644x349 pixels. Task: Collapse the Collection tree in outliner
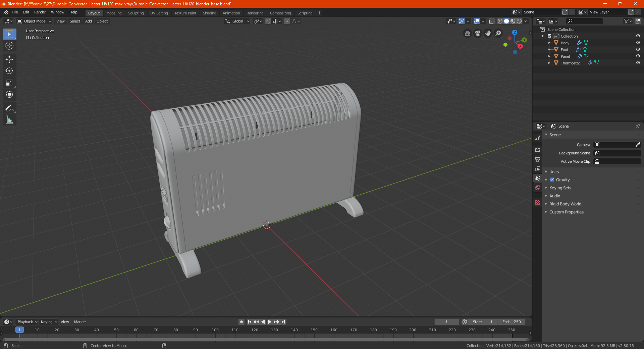pyautogui.click(x=543, y=36)
